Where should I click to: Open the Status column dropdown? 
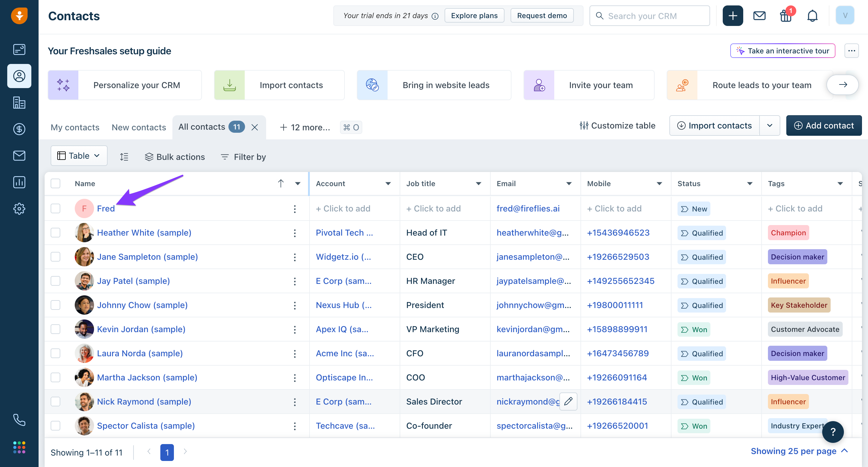[750, 183]
